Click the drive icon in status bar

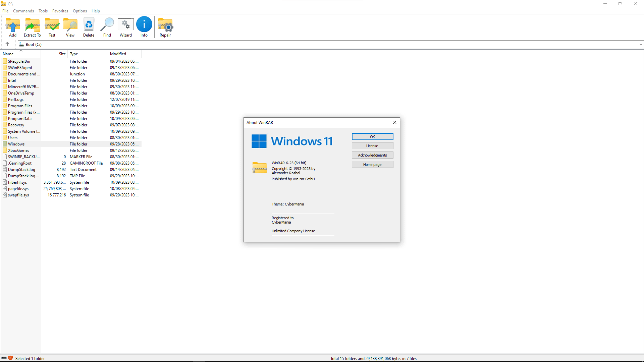(x=4, y=358)
